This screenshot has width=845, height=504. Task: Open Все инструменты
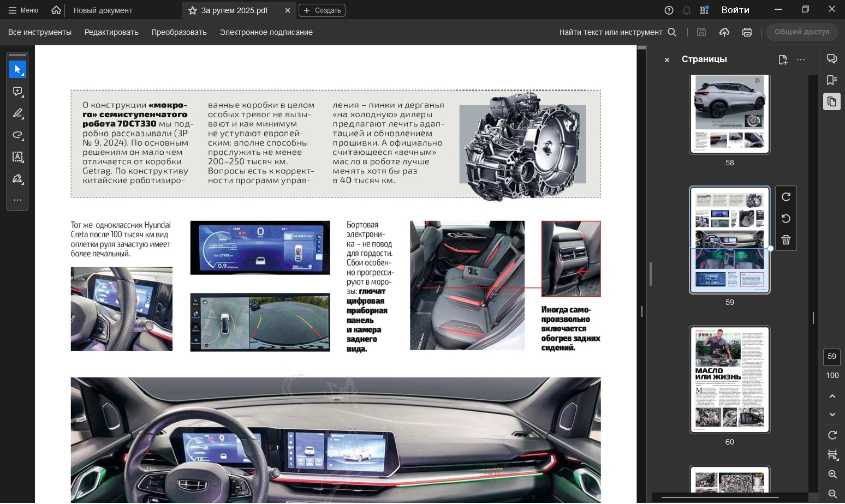(40, 32)
